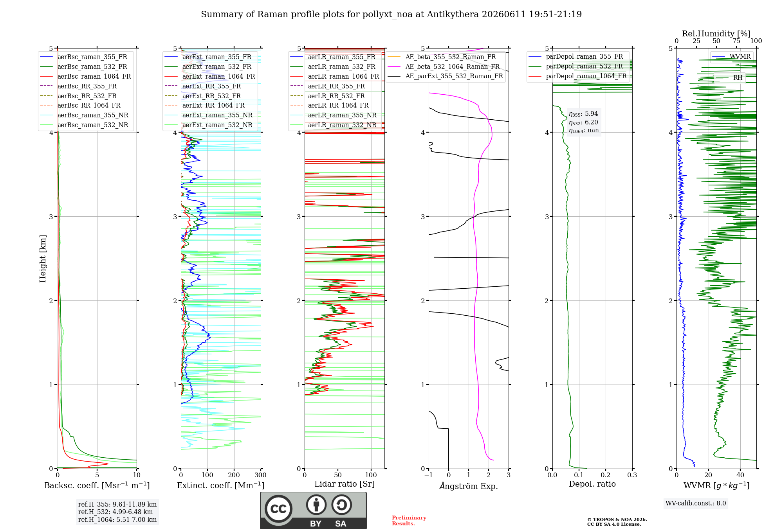Click the WV-calib.const.: 8.0 text
783x532 pixels.
click(x=696, y=503)
